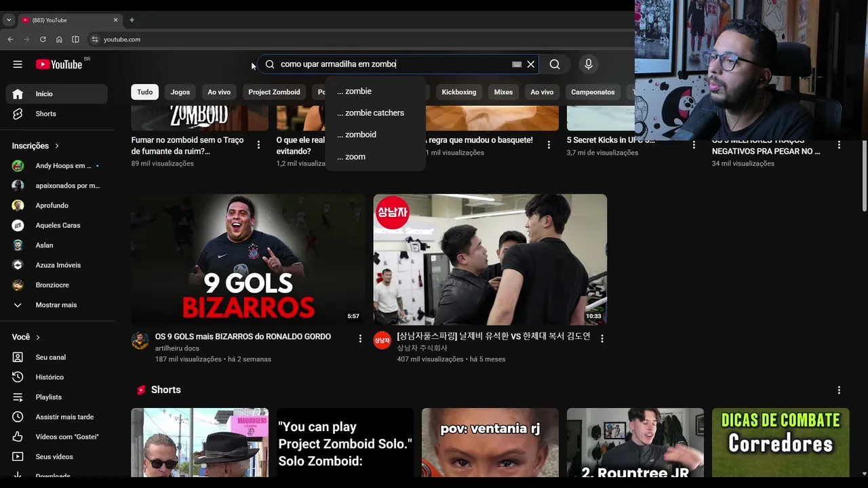Open Shorts from the sidebar icon
This screenshot has height=488, width=868.
tap(18, 114)
